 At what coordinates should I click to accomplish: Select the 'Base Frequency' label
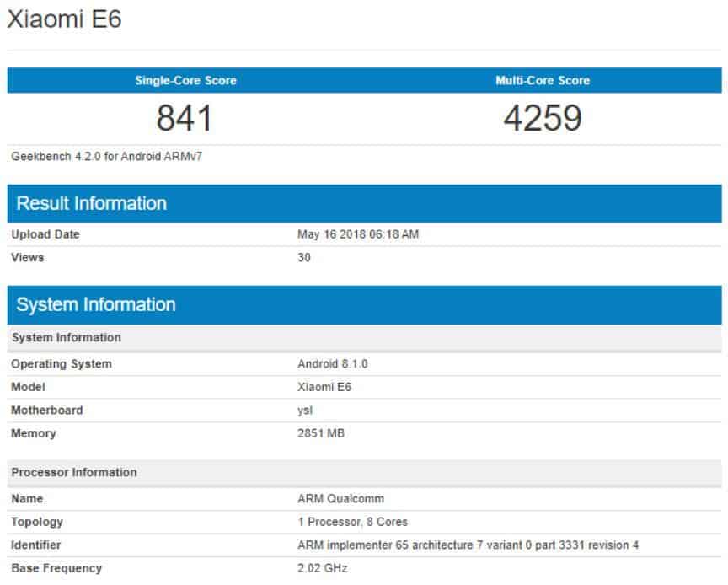pyautogui.click(x=56, y=568)
